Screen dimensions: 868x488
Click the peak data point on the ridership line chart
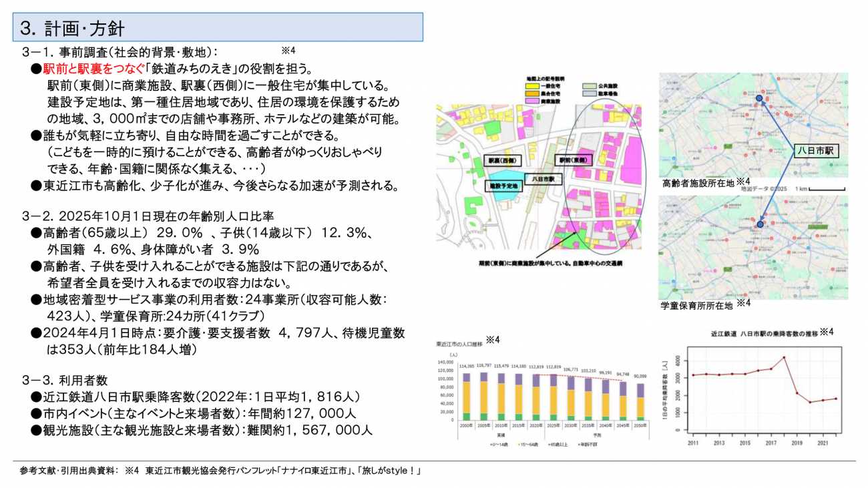pyautogui.click(x=784, y=357)
